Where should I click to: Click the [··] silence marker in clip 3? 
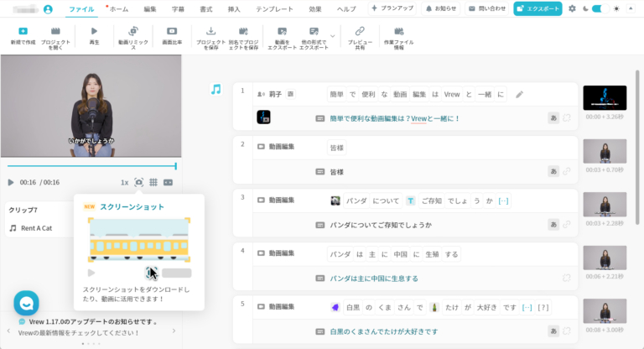pos(503,201)
